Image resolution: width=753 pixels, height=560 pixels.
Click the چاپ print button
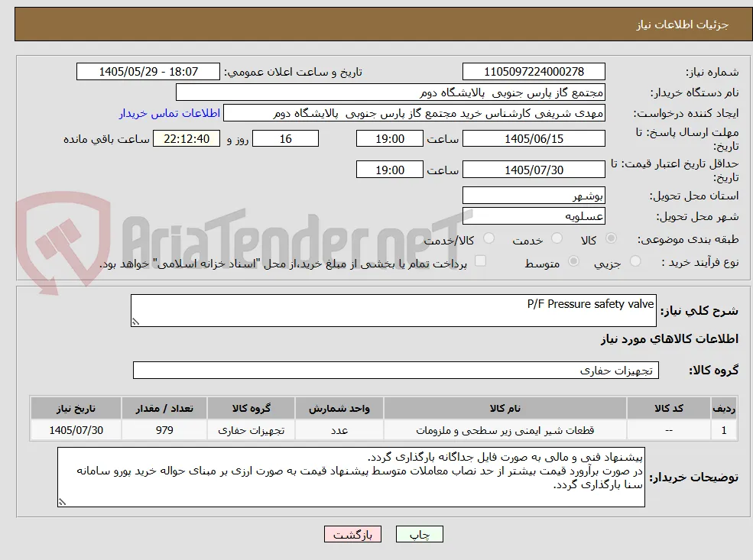pyautogui.click(x=419, y=534)
